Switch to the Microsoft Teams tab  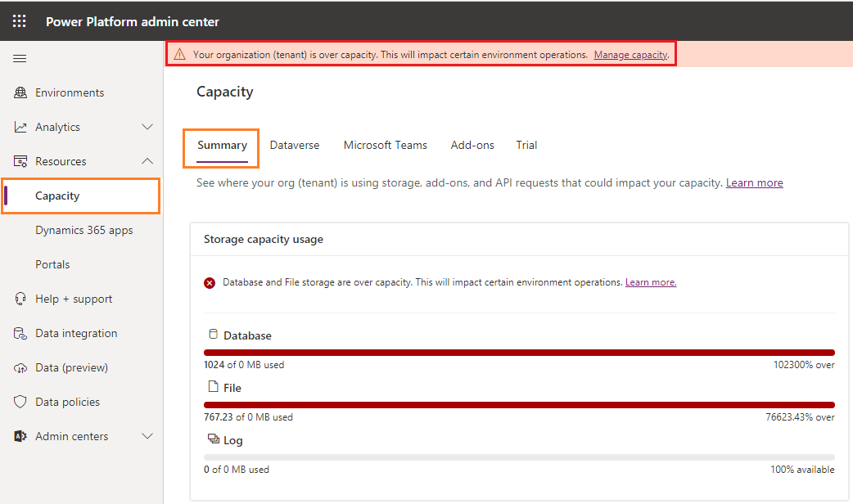(385, 145)
